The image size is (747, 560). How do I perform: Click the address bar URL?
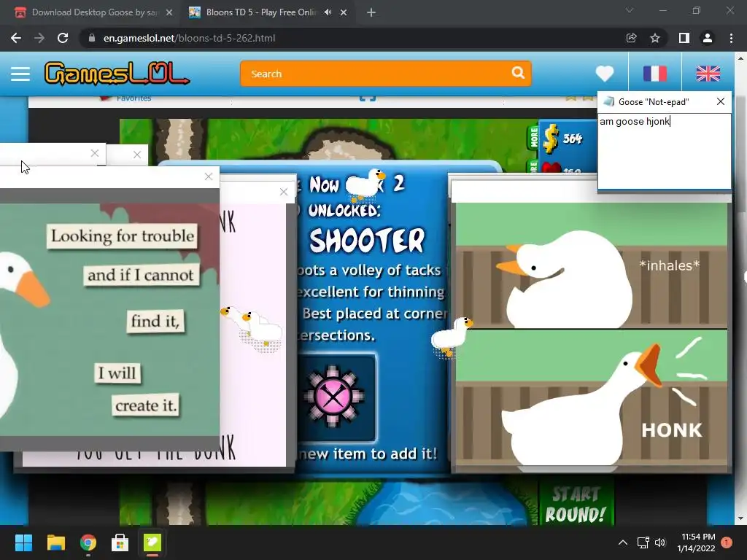coord(189,38)
